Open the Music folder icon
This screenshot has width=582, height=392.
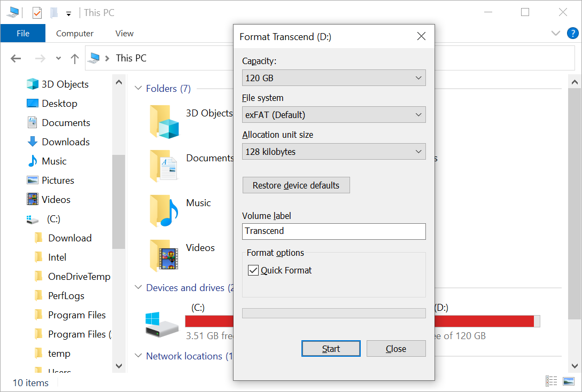click(165, 210)
